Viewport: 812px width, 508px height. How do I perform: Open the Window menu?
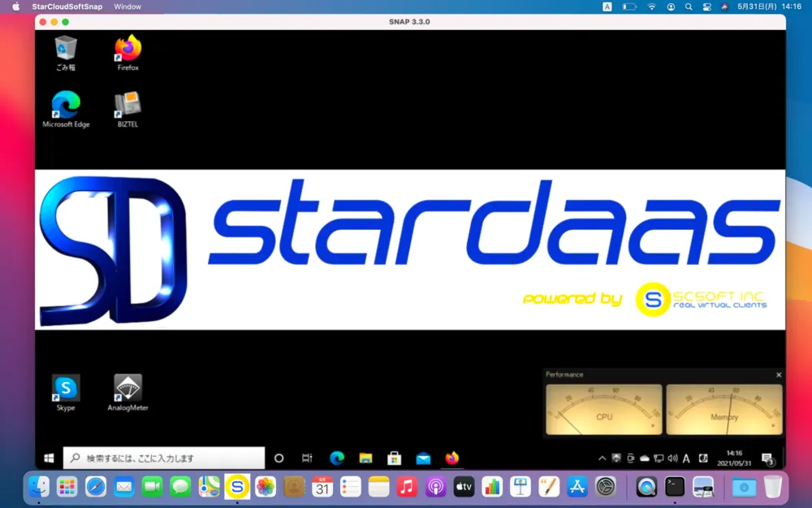(x=127, y=7)
